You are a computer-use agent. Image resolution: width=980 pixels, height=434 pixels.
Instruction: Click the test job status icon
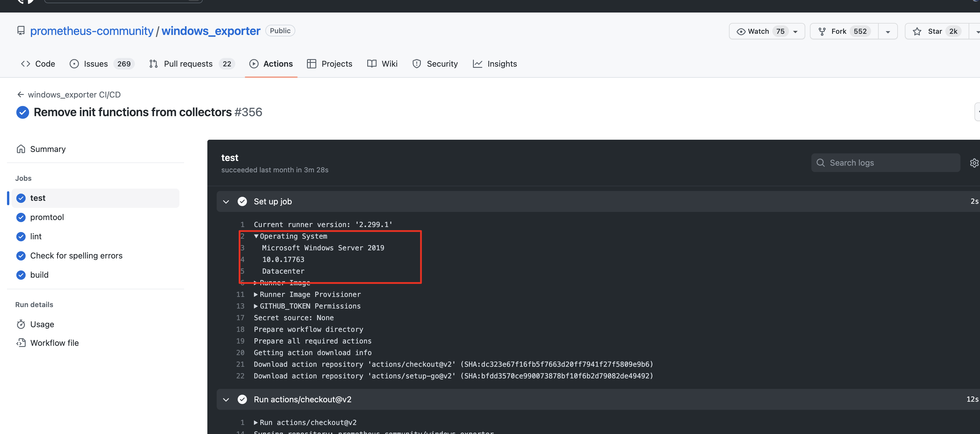[x=21, y=198]
